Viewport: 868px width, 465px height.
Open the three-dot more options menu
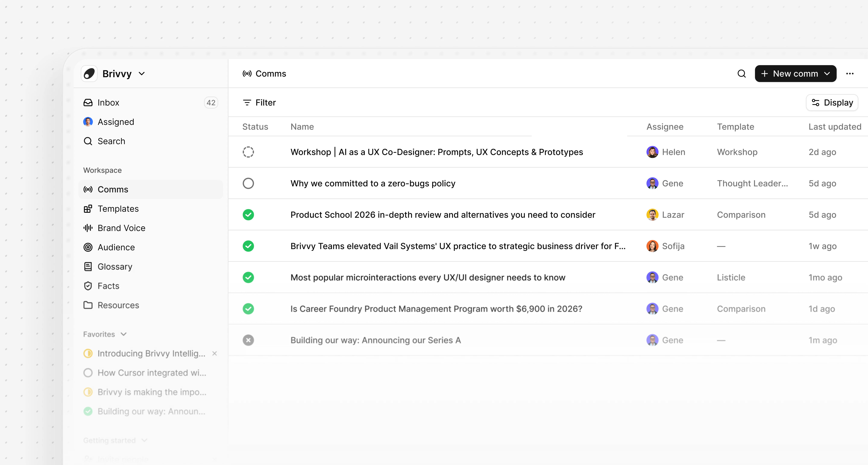pyautogui.click(x=849, y=74)
